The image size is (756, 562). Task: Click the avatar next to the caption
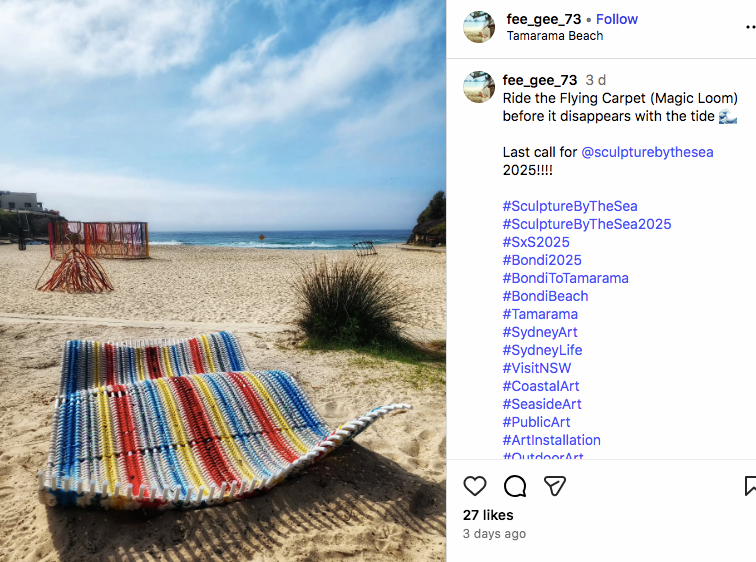coord(479,87)
